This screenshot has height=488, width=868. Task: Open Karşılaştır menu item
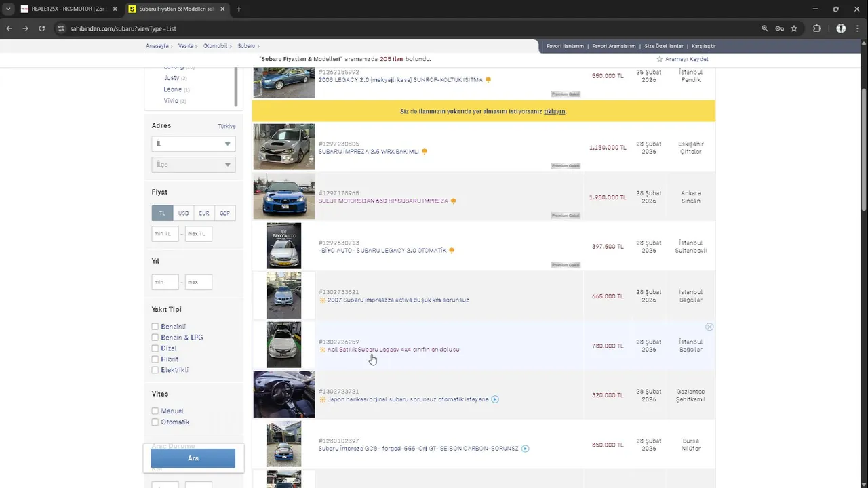tap(704, 46)
